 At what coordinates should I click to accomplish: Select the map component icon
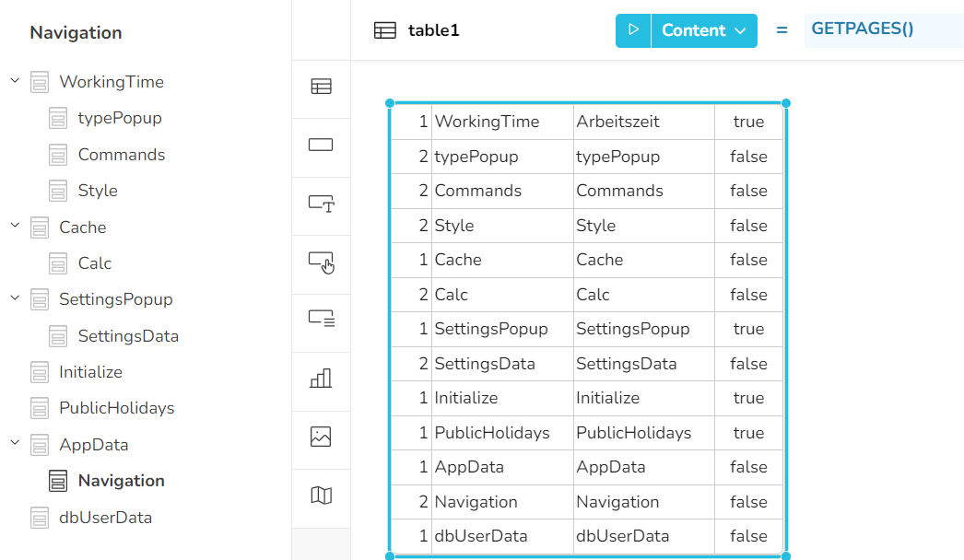pos(321,496)
